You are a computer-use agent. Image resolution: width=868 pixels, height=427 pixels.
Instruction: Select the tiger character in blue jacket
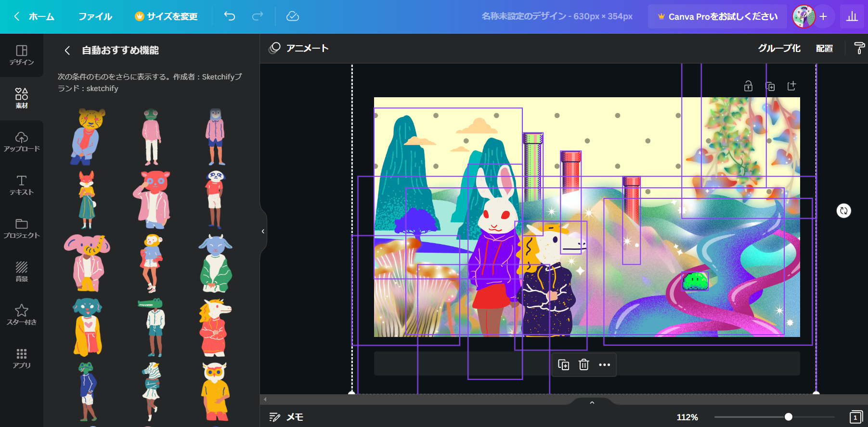coord(87,137)
